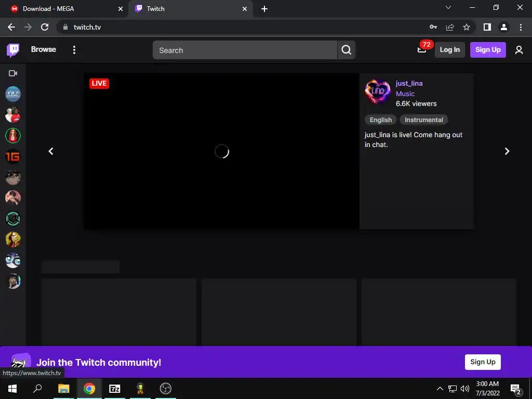Click the Chrome taskbar icon

(x=89, y=389)
